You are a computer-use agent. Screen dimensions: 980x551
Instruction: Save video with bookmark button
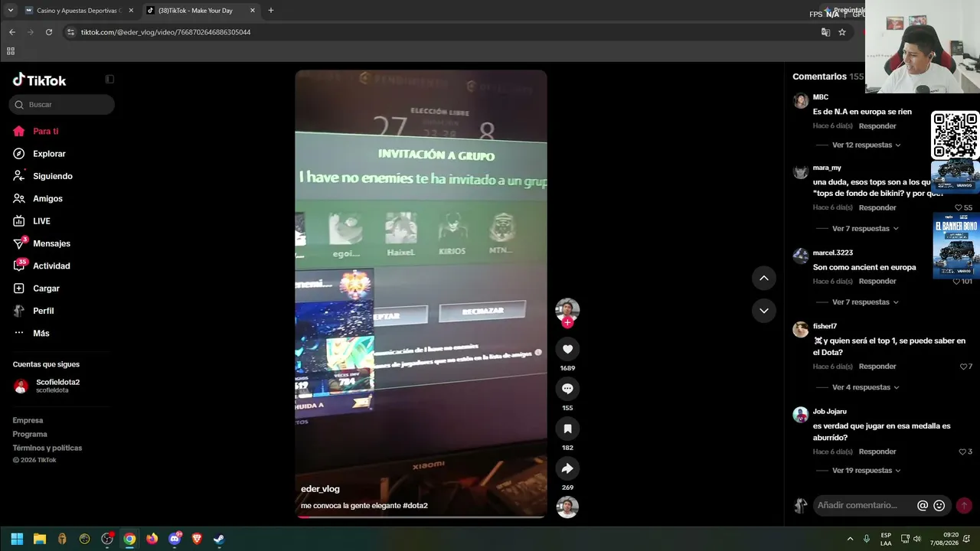567,429
